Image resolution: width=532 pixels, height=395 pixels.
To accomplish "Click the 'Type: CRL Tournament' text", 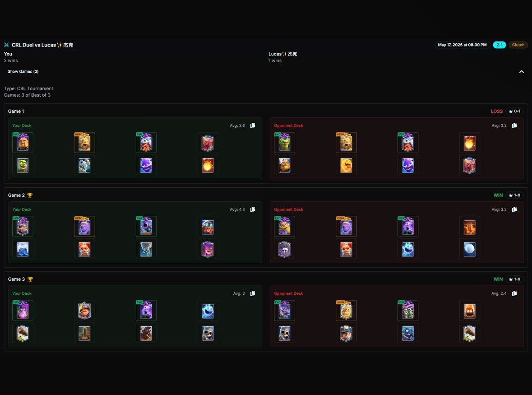I will [x=28, y=88].
